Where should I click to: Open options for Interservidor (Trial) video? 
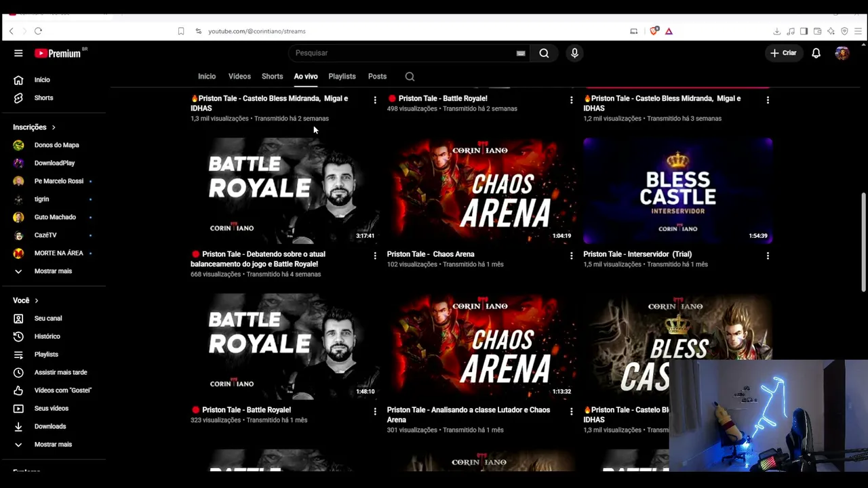768,256
